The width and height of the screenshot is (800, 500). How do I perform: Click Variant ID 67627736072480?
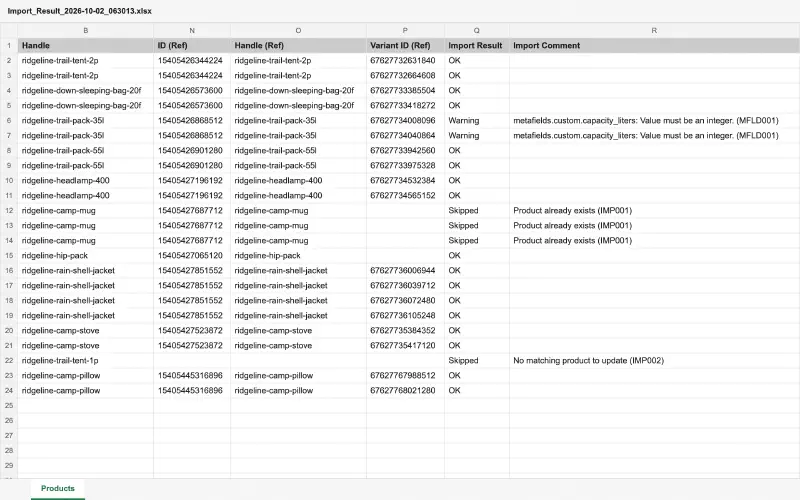[403, 301]
